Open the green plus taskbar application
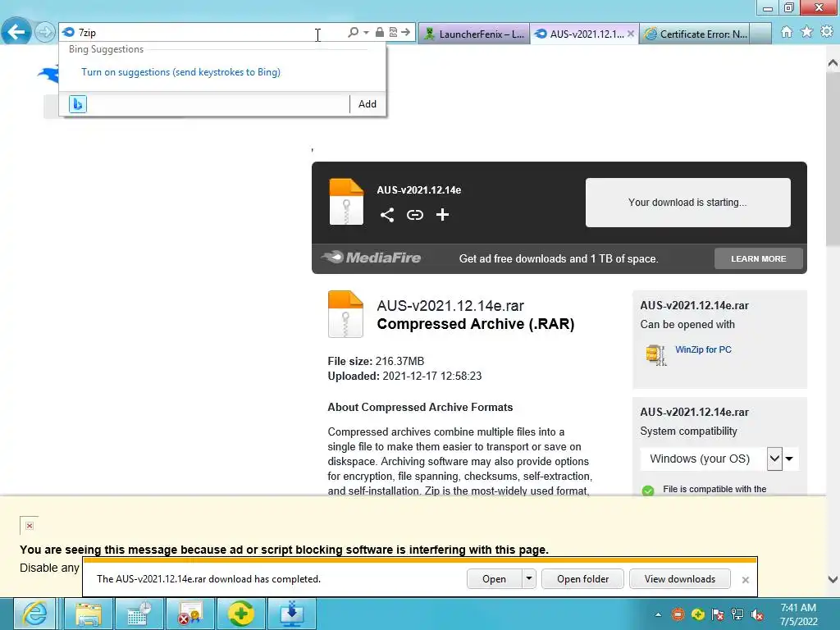Screen dimensions: 840x630 click(x=241, y=614)
